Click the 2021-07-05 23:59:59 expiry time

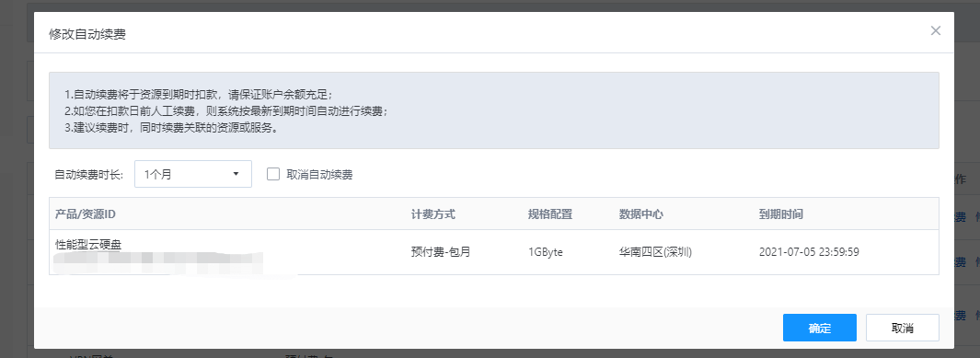pyautogui.click(x=809, y=252)
